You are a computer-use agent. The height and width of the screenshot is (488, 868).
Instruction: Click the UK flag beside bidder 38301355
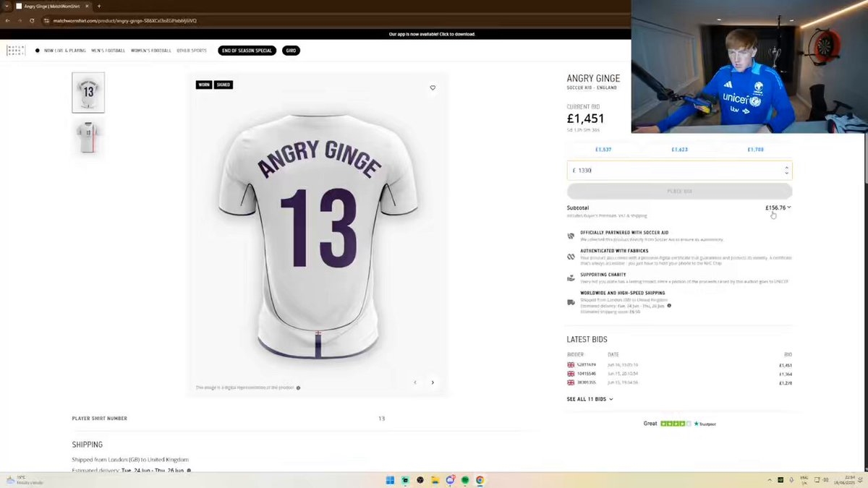click(571, 382)
